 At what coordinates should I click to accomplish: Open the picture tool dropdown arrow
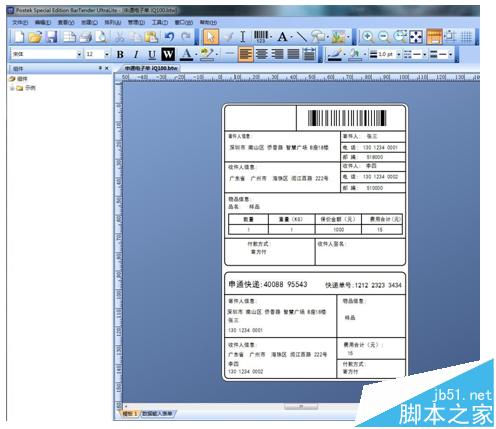point(348,37)
